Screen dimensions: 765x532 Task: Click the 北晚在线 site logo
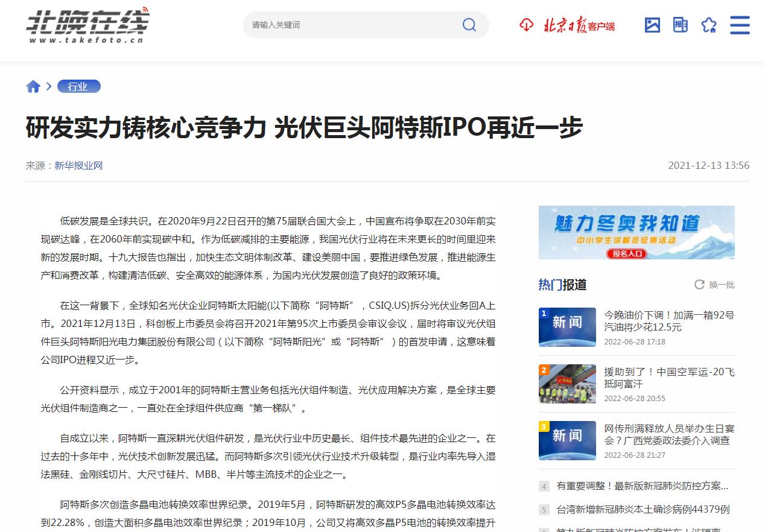pos(87,26)
